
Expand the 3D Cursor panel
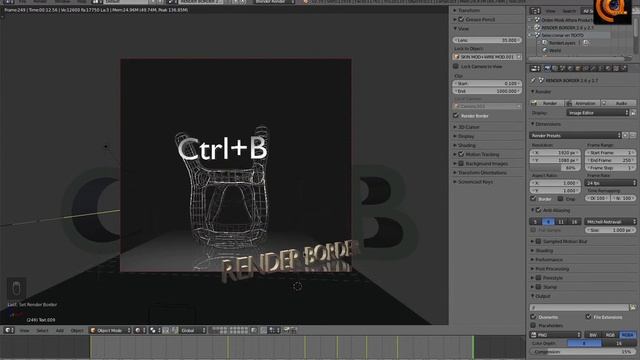tap(468, 127)
